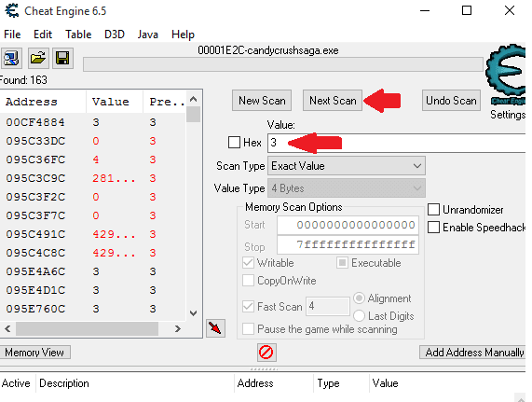The image size is (532, 402).
Task: Click the Undo Scan button
Action: tap(451, 101)
